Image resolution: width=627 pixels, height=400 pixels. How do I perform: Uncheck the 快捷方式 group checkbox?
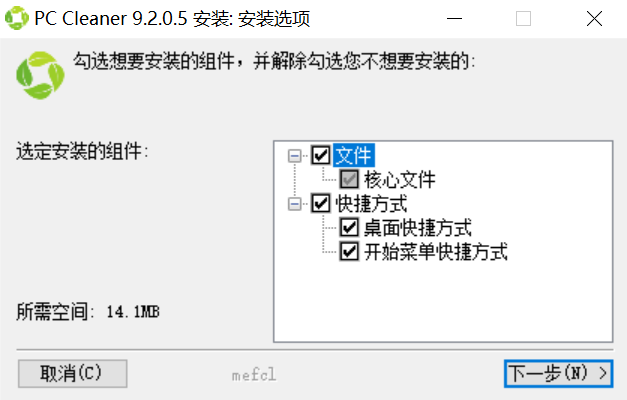pyautogui.click(x=321, y=204)
